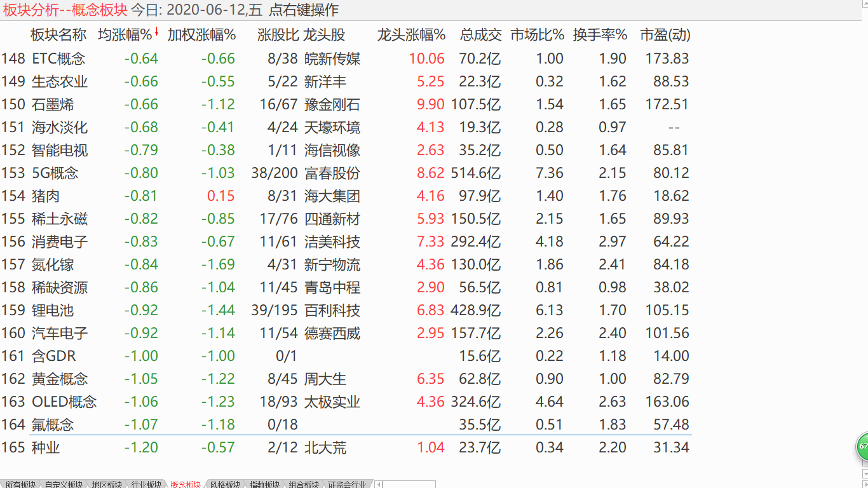Click leading stock 新宁物流
Viewport: 868px width, 488px height.
click(332, 264)
